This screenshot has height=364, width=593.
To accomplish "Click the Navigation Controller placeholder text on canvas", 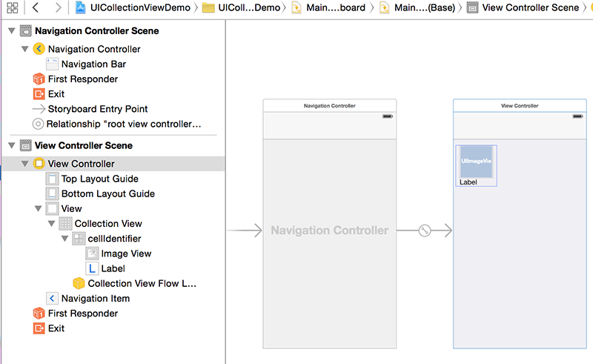I will click(x=330, y=230).
